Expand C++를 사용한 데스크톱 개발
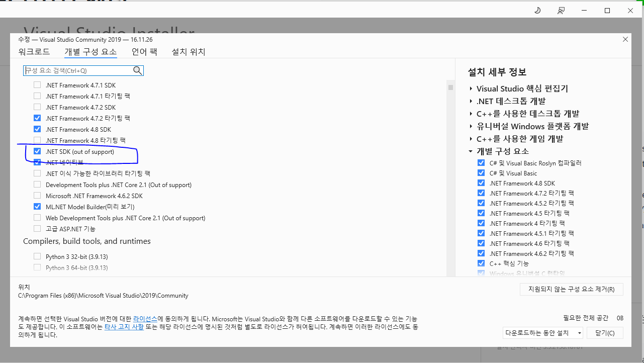 tap(471, 114)
